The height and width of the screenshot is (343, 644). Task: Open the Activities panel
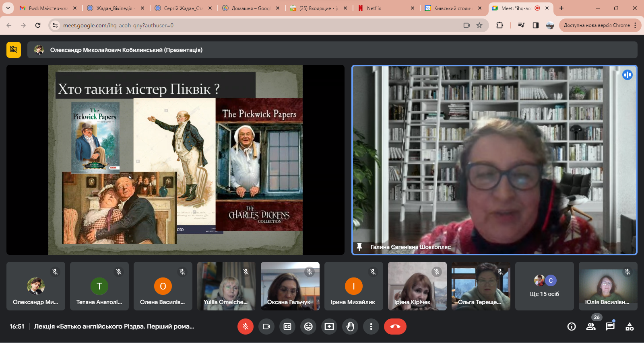[x=630, y=327]
